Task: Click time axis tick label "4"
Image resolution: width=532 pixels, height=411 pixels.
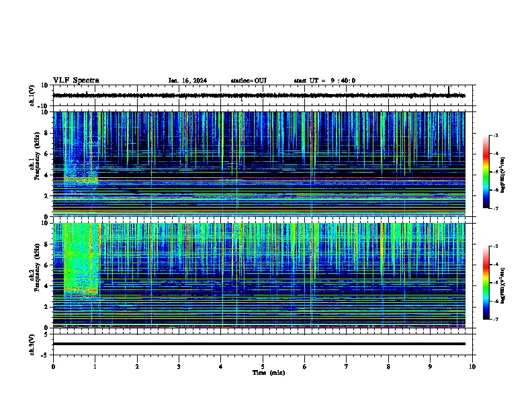Action: click(221, 367)
